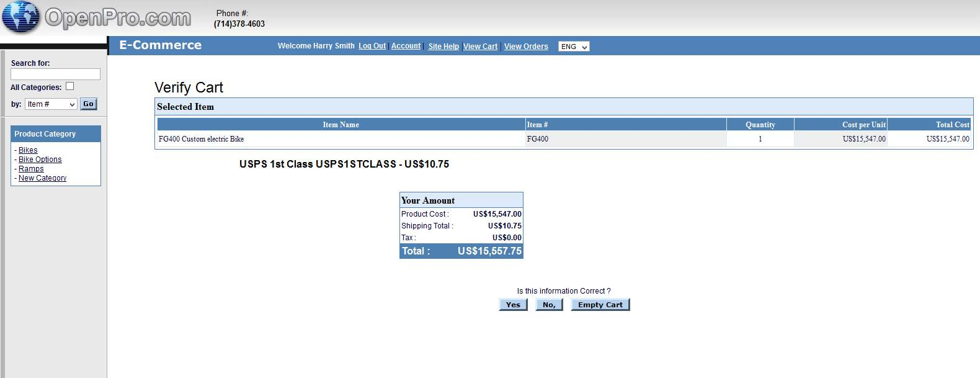
Task: Browse the Bike Options category
Action: tap(40, 160)
